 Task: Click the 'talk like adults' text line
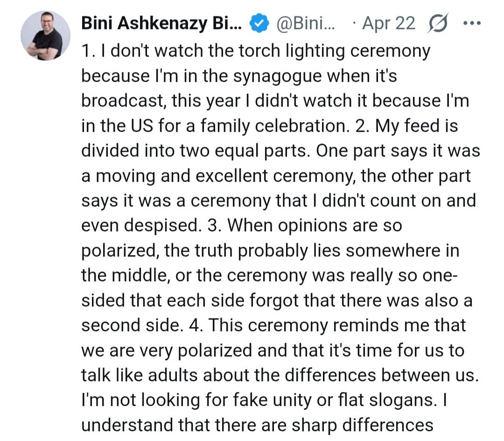[280, 376]
